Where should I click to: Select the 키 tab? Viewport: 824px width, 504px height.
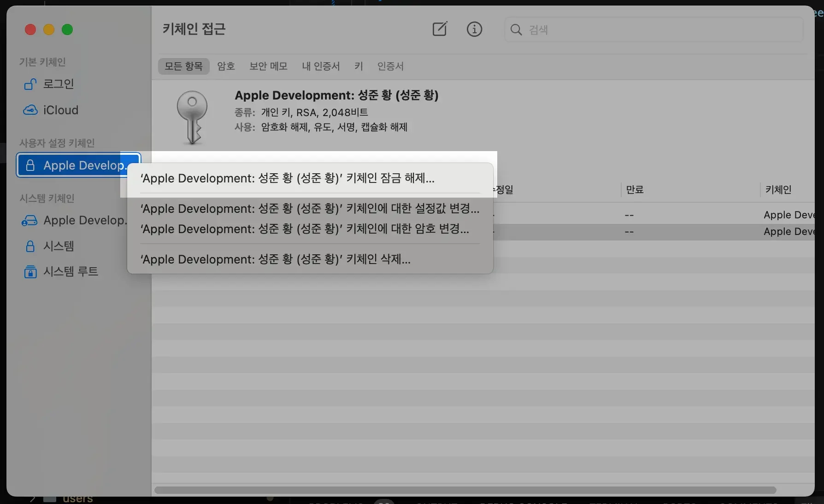click(x=359, y=66)
